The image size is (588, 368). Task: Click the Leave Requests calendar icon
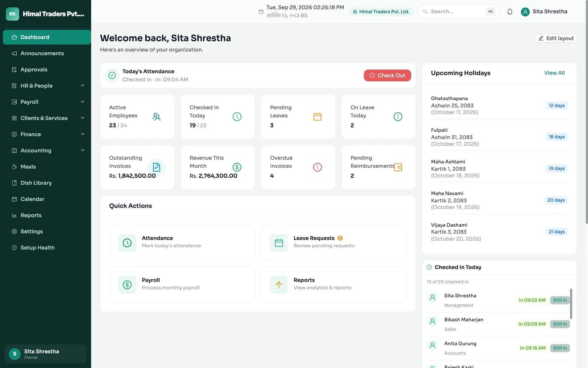tap(279, 243)
